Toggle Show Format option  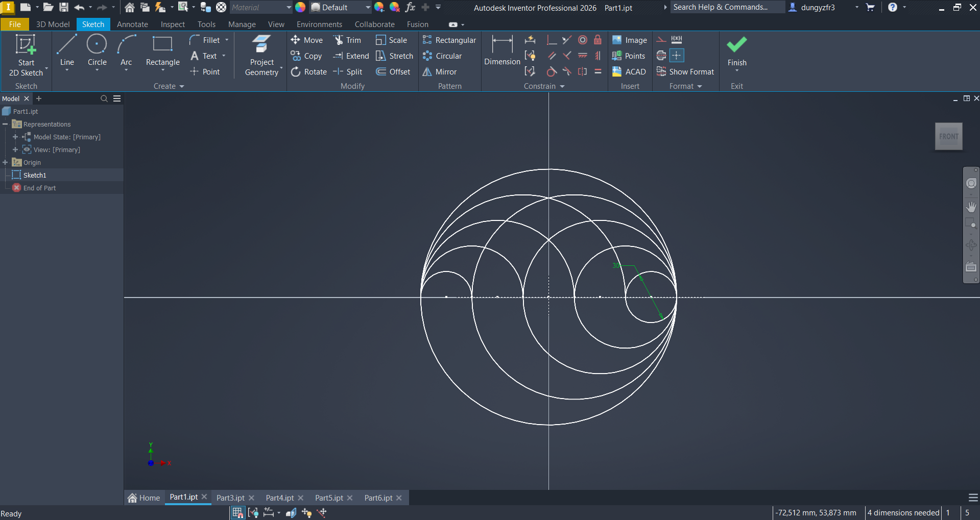coord(685,72)
